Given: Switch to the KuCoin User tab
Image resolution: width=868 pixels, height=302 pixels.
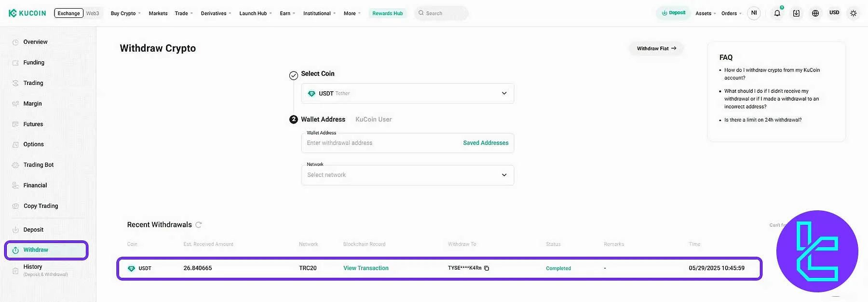Looking at the screenshot, I should click(x=373, y=120).
